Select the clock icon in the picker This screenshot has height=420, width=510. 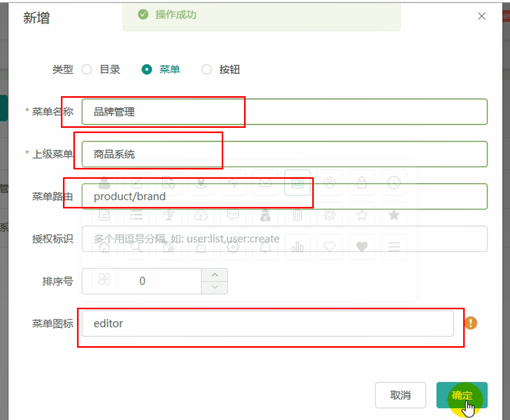pos(394,182)
